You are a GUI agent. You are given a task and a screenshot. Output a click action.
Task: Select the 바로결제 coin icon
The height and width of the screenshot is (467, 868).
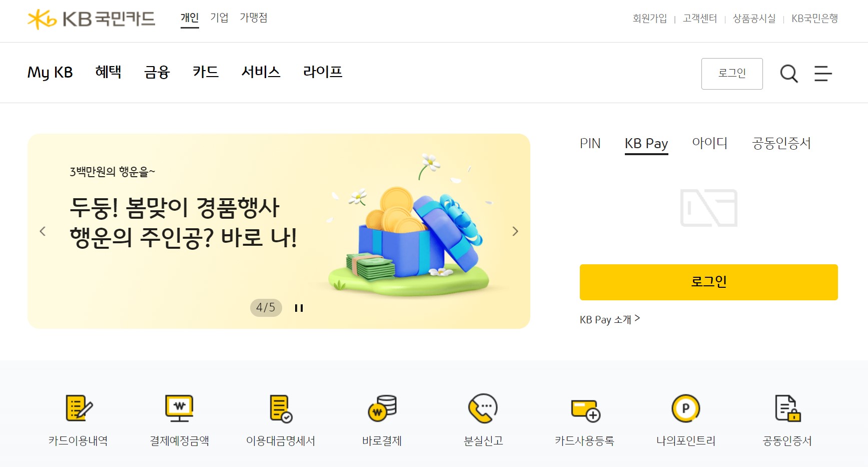382,408
